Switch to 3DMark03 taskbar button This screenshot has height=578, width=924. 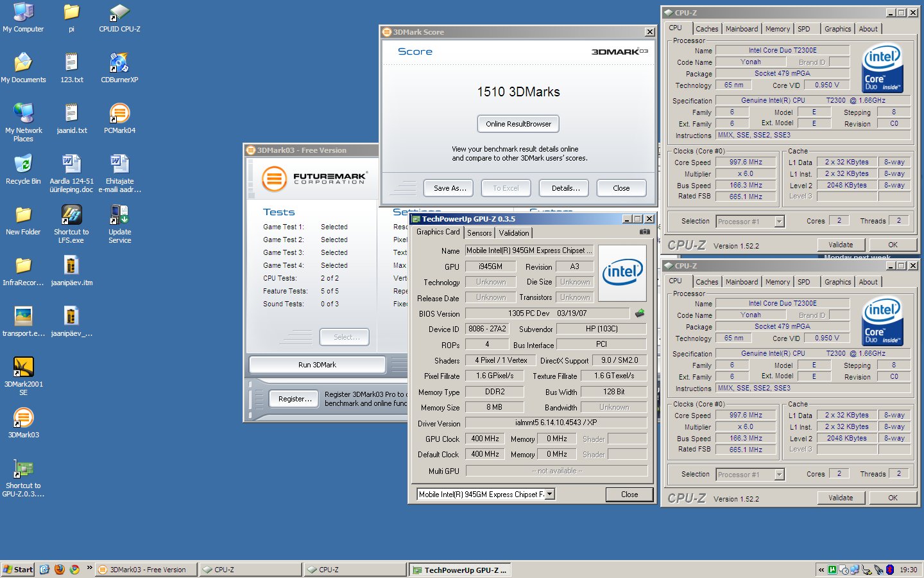[146, 570]
